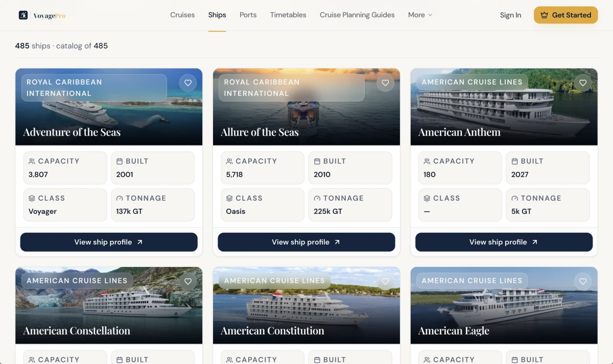Click American Cruise Lines badge on American Constitution
Viewport: 613px width, 364px height.
[275, 281]
